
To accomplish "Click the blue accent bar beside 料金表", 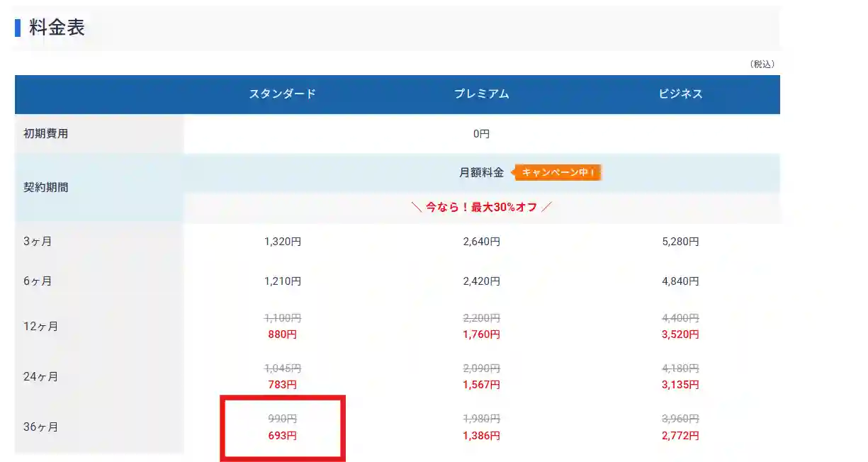I will [x=16, y=28].
